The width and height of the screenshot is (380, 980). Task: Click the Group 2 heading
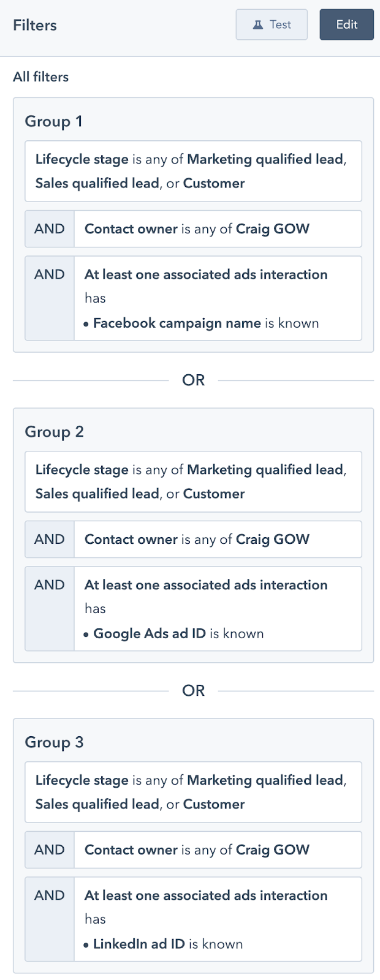coord(54,432)
